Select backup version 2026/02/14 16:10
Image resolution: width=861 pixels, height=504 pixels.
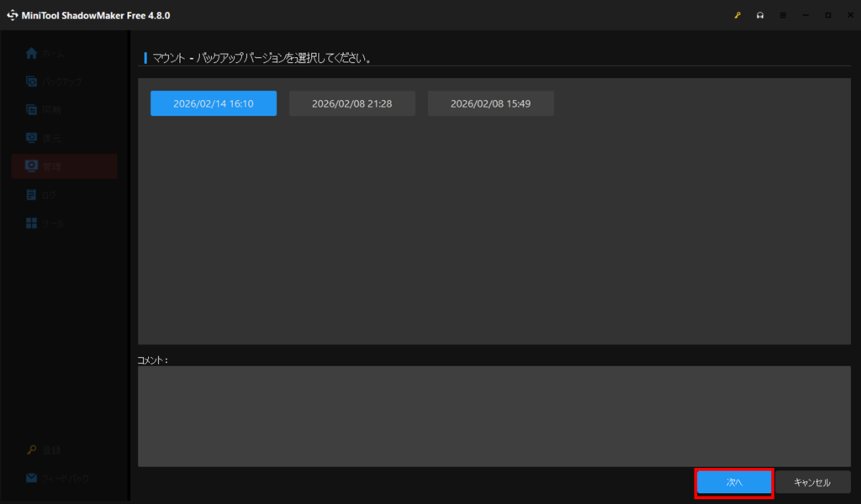pos(214,103)
